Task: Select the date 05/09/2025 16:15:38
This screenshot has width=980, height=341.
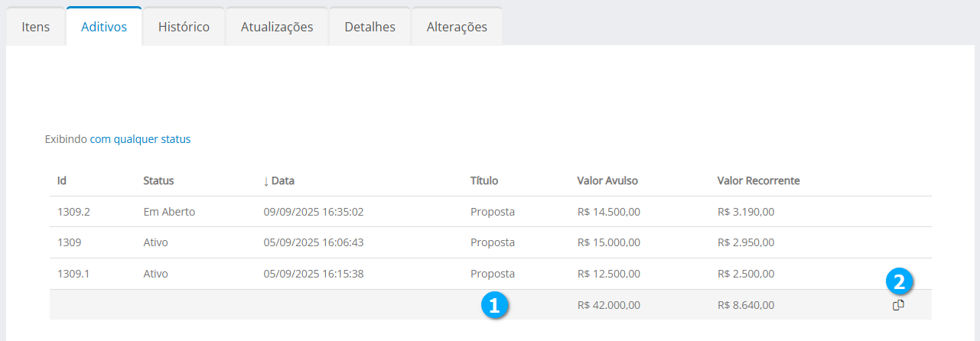Action: pos(311,274)
